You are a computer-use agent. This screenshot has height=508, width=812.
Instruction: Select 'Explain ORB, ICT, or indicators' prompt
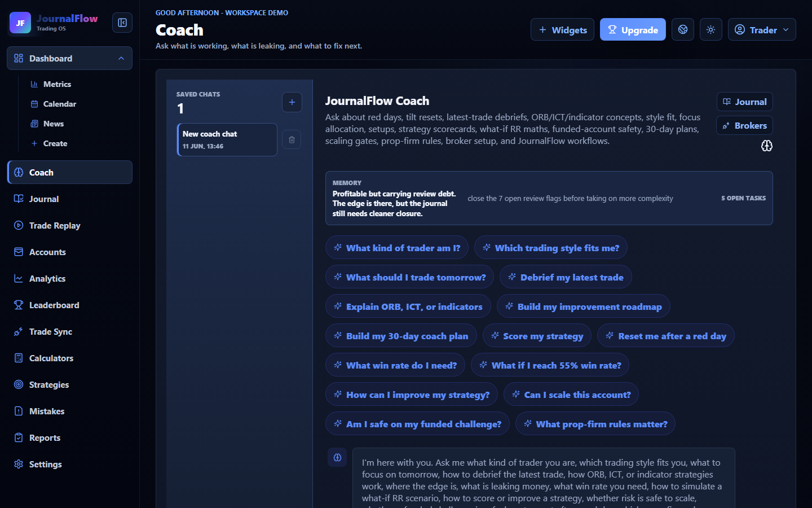(x=408, y=306)
